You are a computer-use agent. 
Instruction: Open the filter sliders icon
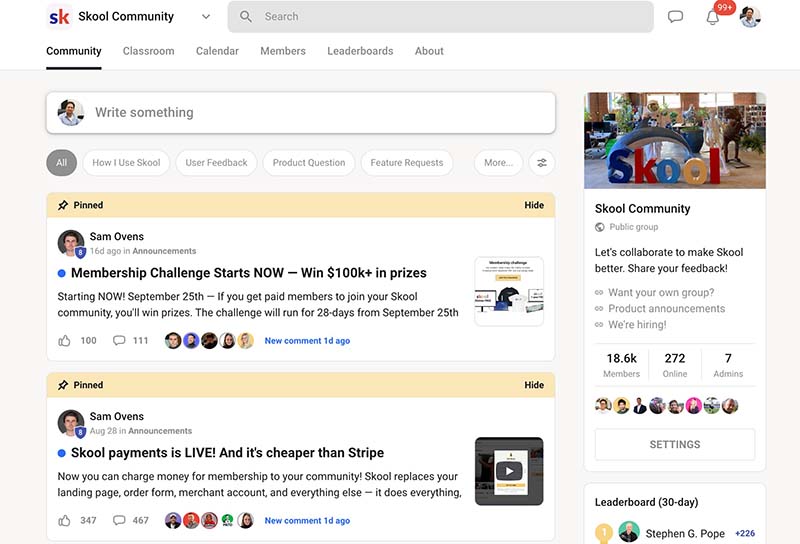(x=542, y=163)
